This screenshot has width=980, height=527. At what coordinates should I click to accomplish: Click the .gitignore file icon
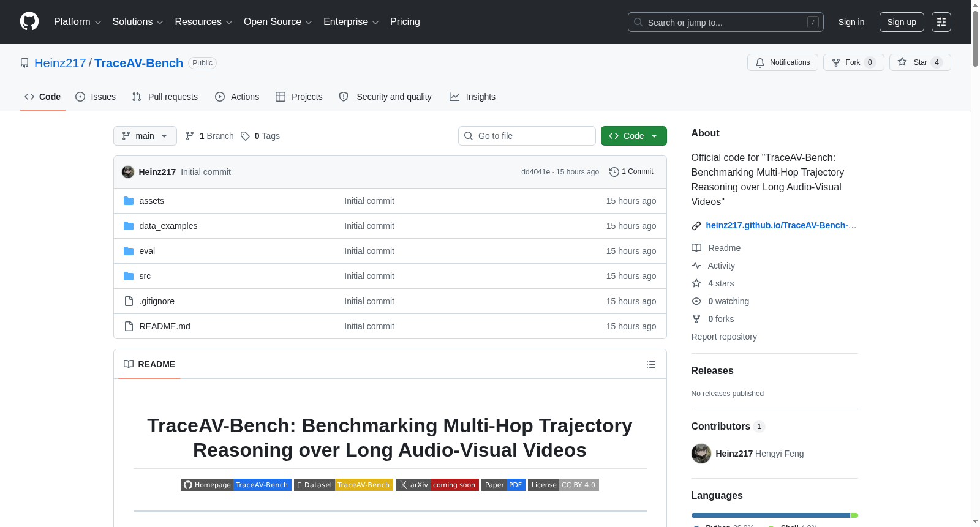pyautogui.click(x=129, y=301)
